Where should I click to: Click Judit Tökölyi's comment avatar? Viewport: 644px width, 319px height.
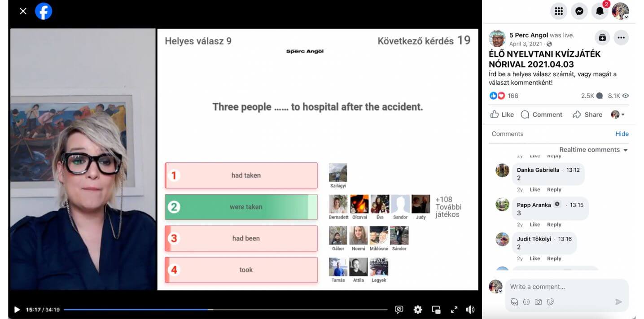[502, 239]
